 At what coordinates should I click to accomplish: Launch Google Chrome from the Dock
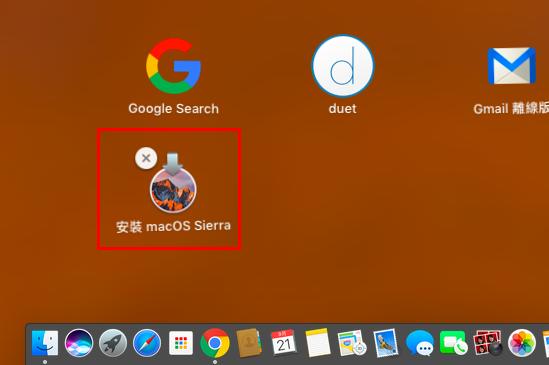215,343
